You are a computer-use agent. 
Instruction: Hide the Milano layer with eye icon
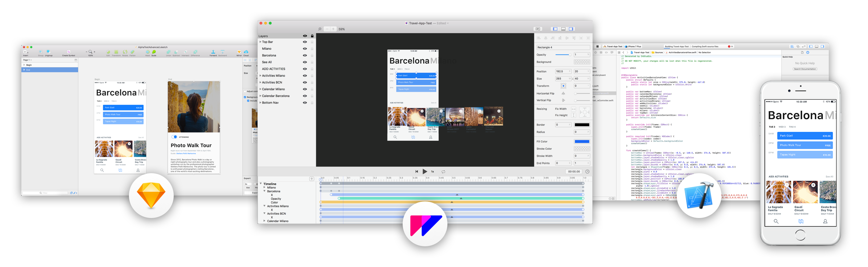[x=305, y=49]
